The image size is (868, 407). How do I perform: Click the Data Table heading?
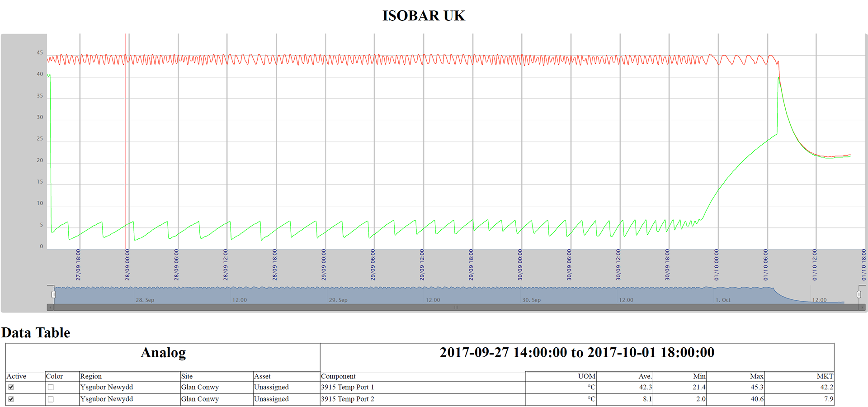pos(36,333)
